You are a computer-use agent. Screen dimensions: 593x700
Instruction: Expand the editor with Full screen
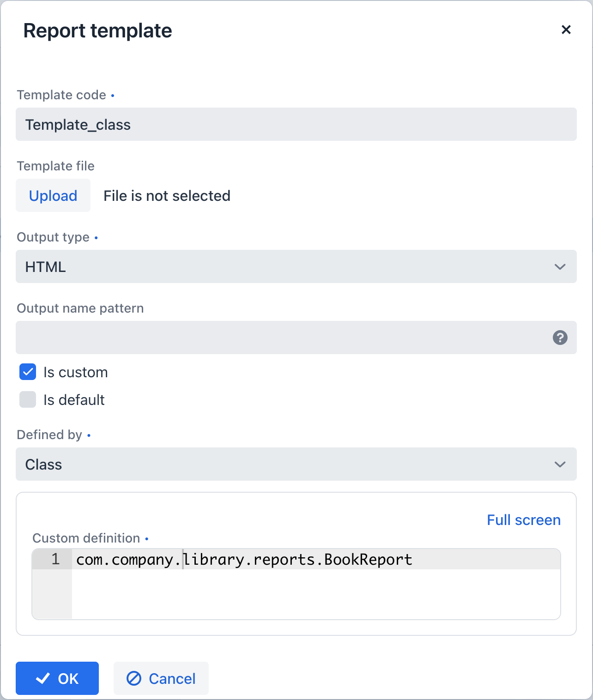[x=523, y=520]
